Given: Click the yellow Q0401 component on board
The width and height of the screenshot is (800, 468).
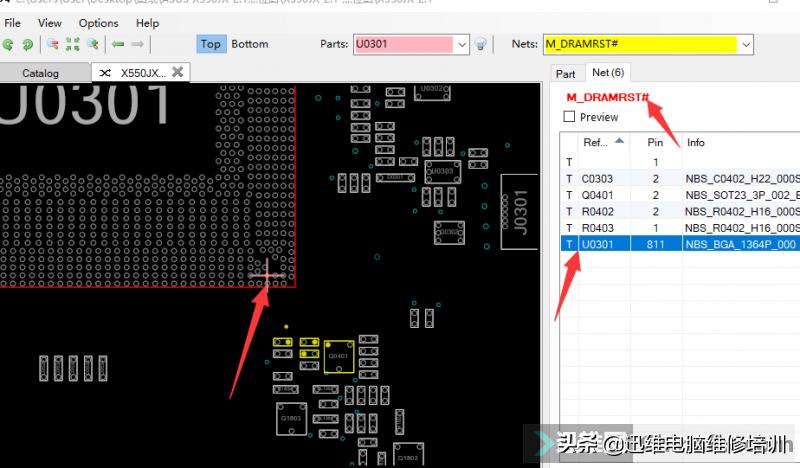Looking at the screenshot, I should pos(339,356).
